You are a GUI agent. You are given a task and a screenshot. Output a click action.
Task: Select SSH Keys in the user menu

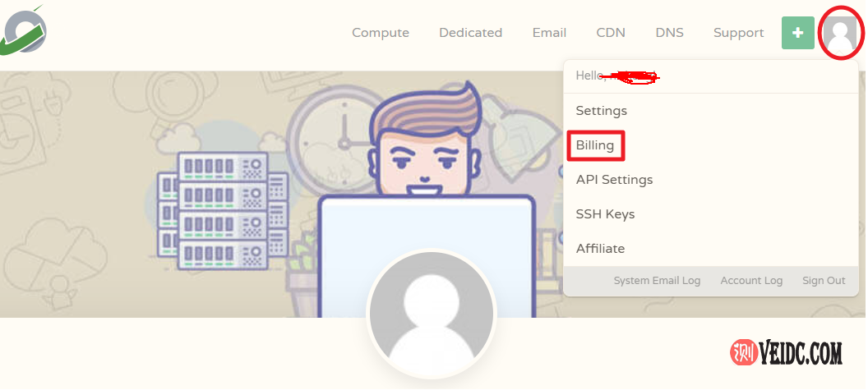[x=605, y=214]
